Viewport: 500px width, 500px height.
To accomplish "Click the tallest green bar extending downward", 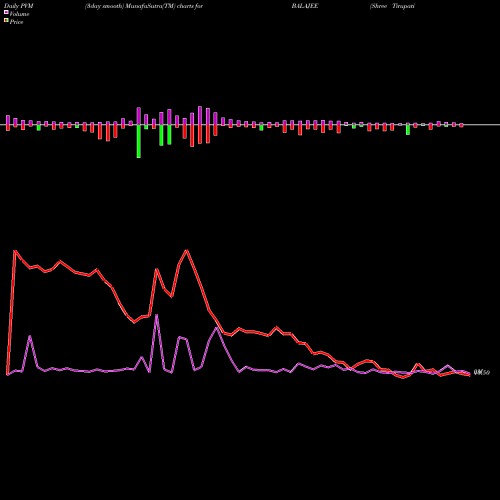I will [x=139, y=141].
